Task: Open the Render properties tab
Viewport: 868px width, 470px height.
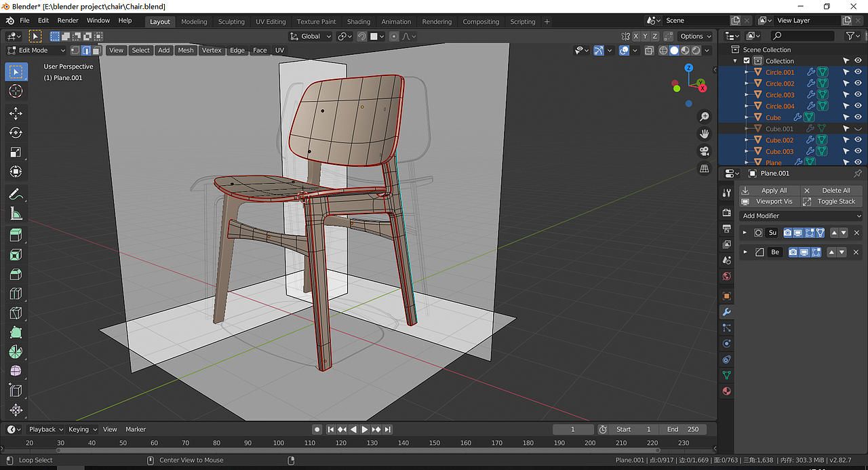Action: [x=726, y=212]
